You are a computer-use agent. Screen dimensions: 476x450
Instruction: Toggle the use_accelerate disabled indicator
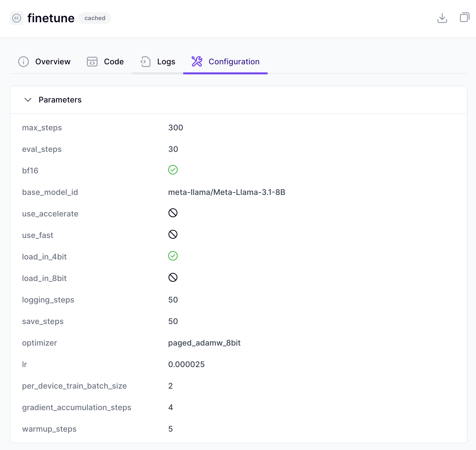(x=173, y=213)
